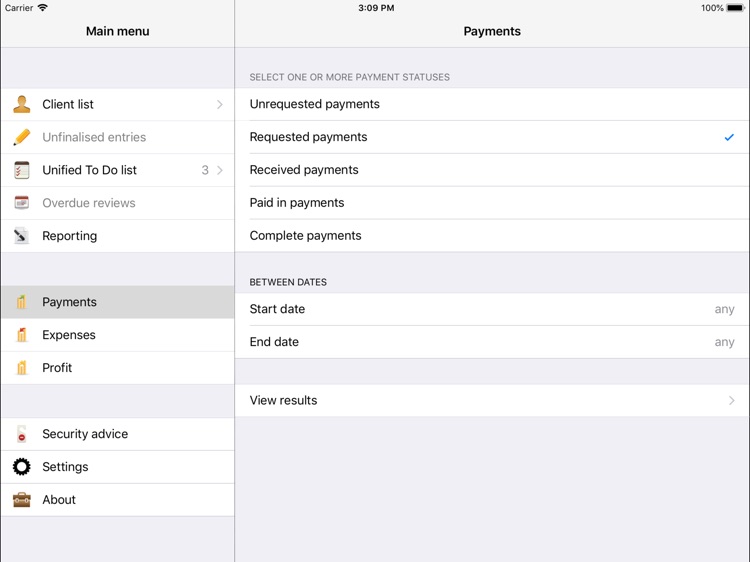Open the Security advice menu item
The height and width of the screenshot is (562, 750).
tap(118, 434)
